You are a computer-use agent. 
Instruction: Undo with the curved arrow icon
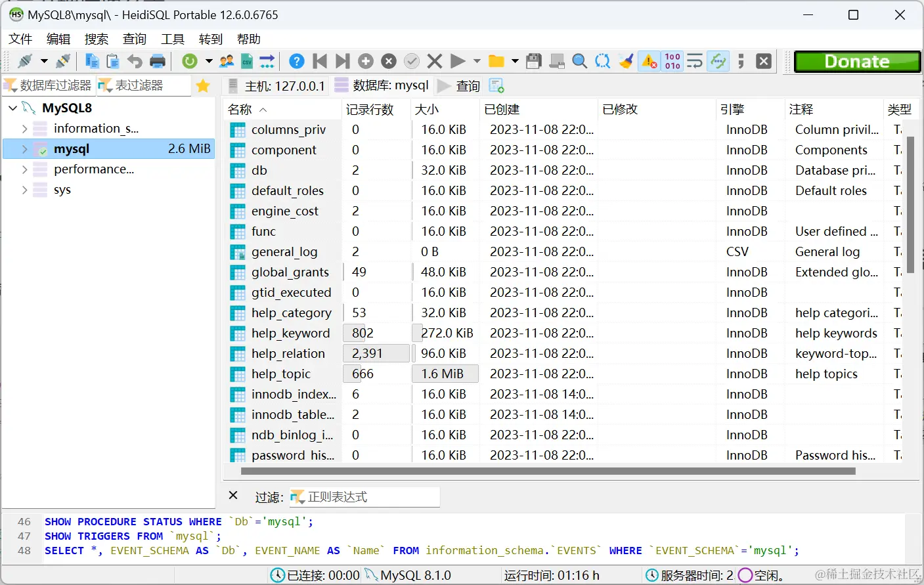coord(135,61)
